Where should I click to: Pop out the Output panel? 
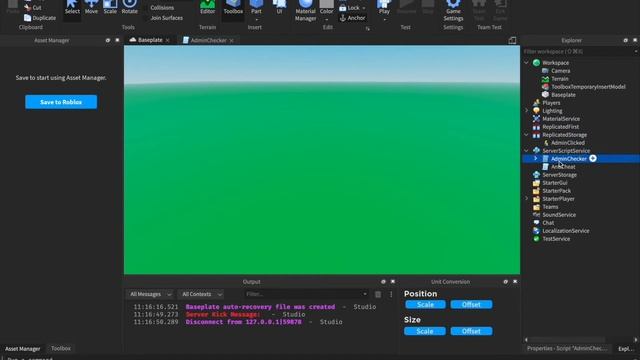tap(383, 282)
